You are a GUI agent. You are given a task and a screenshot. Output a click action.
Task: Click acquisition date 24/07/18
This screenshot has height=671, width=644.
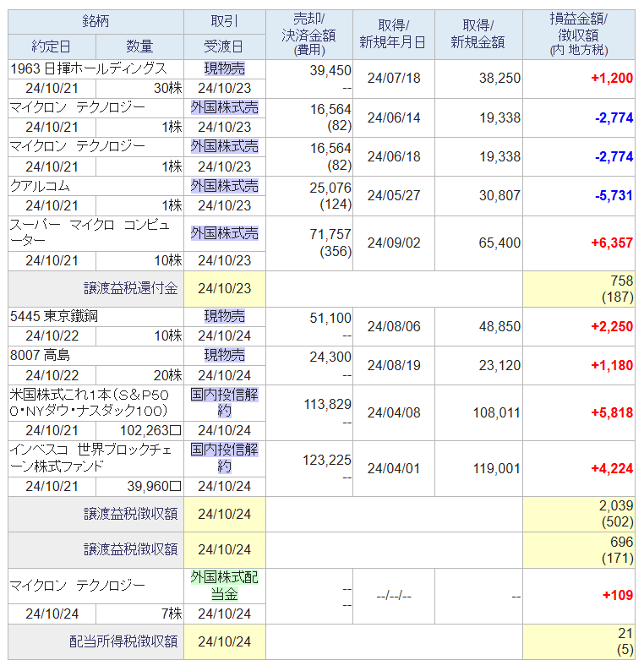(394, 79)
